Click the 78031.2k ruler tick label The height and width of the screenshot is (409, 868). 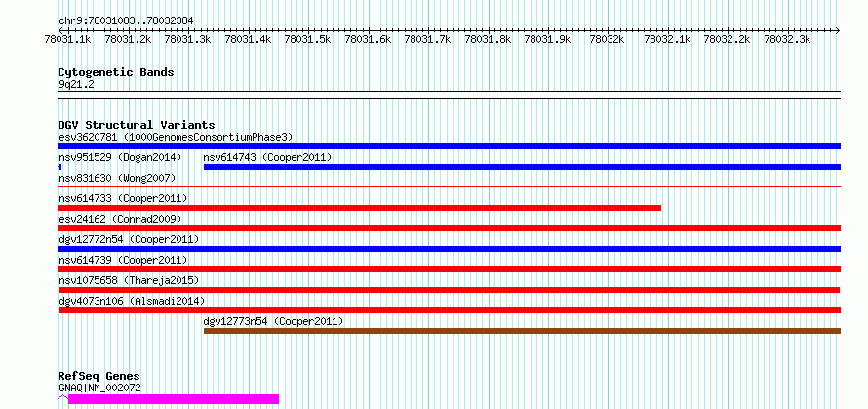pyautogui.click(x=128, y=40)
